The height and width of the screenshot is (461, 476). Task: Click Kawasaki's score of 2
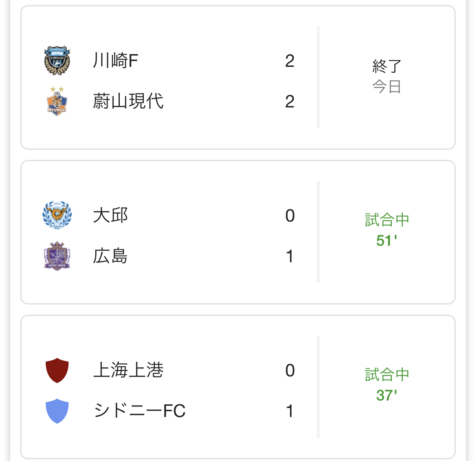point(290,61)
